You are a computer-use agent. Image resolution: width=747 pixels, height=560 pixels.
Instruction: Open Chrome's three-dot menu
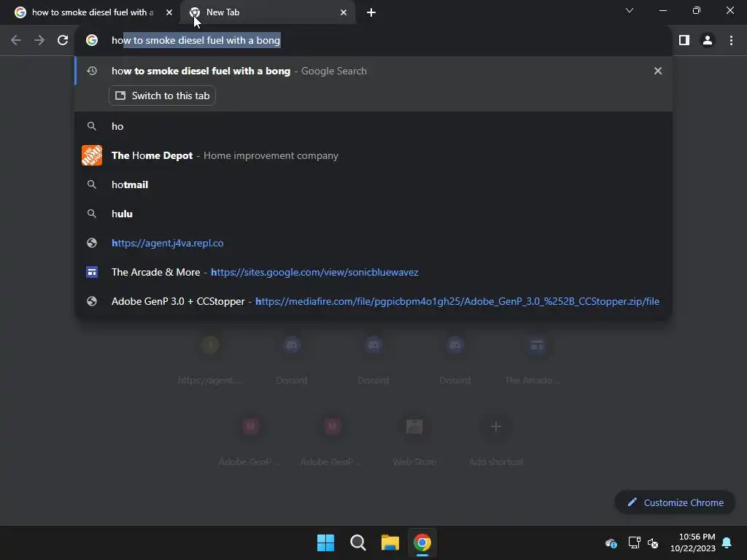[x=731, y=41]
